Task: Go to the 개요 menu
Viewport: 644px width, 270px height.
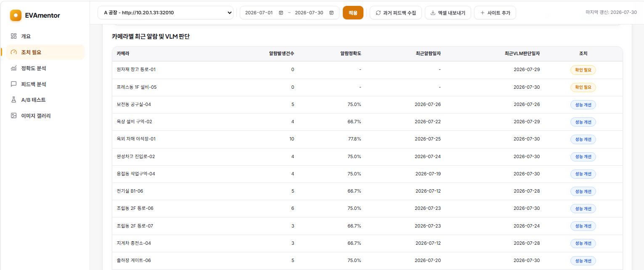Action: coord(45,36)
